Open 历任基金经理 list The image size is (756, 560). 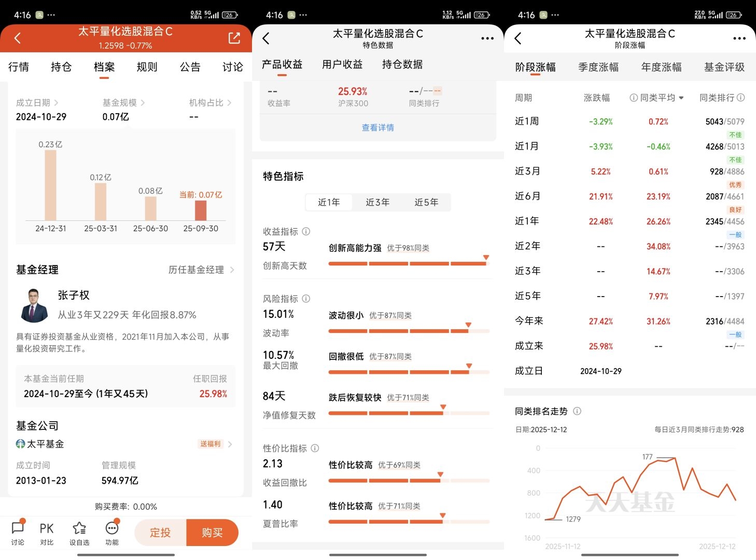click(201, 270)
